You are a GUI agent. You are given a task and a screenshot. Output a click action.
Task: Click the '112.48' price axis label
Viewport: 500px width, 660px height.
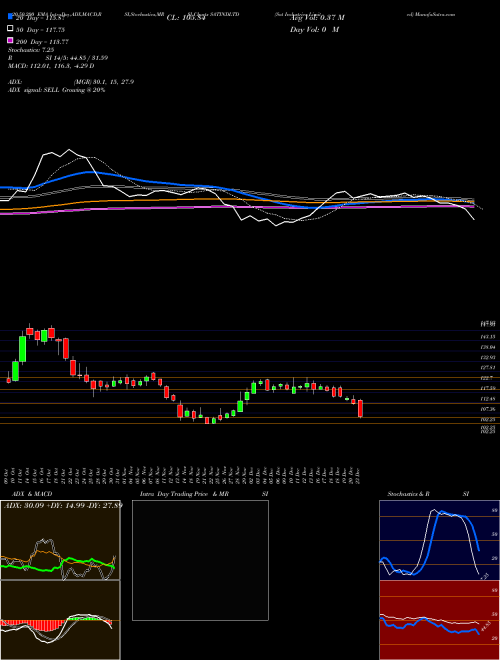tap(487, 399)
